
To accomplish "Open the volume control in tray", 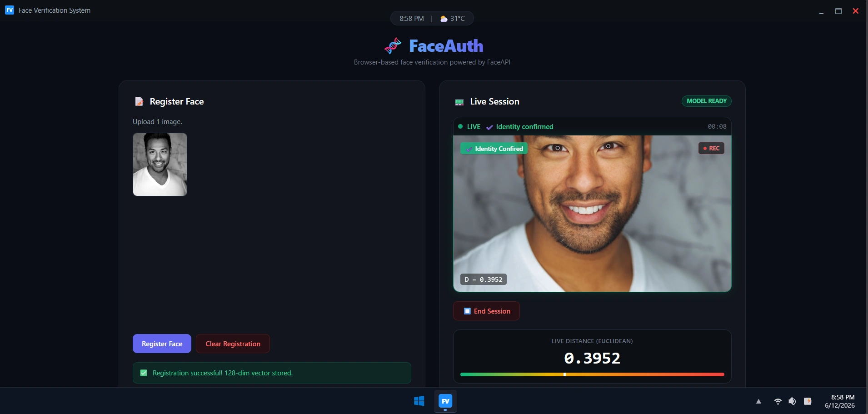I will tap(792, 401).
